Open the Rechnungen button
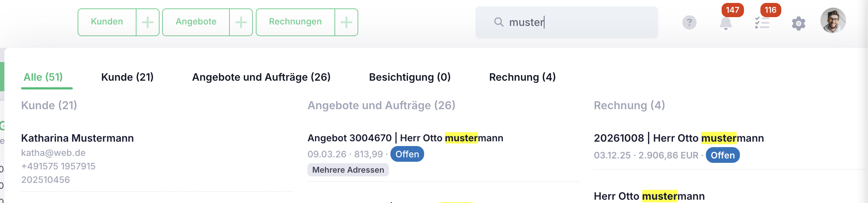 295,22
